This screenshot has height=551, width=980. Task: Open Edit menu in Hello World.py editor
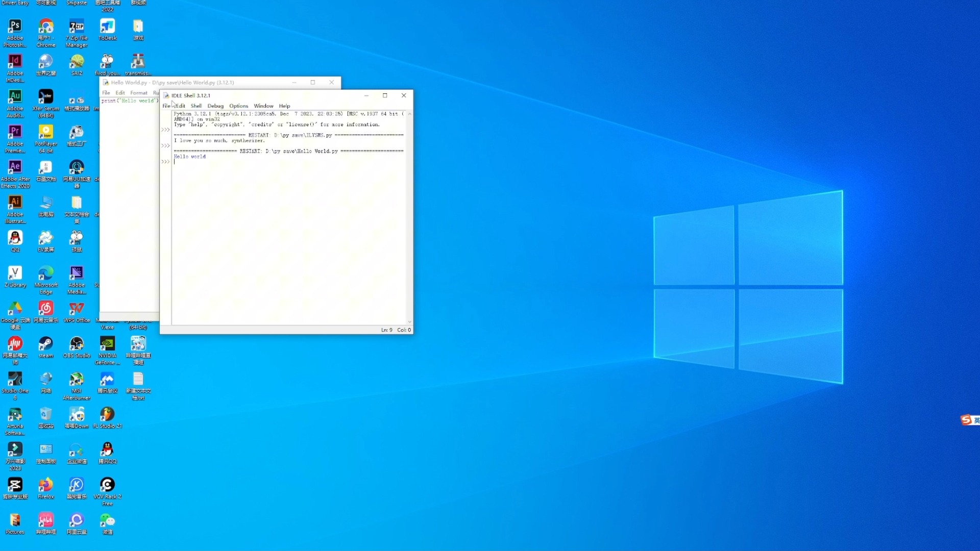coord(120,93)
